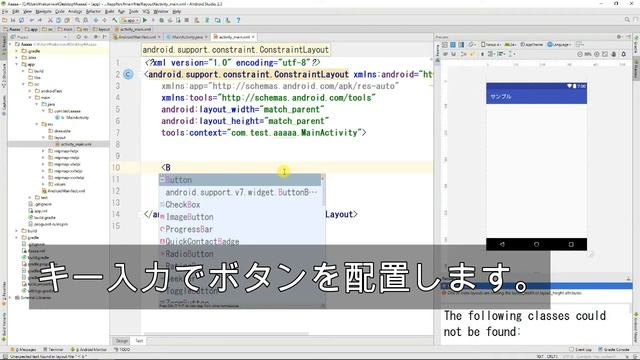
Task: Click the search everywhere magnifier at top right
Action: (627, 20)
